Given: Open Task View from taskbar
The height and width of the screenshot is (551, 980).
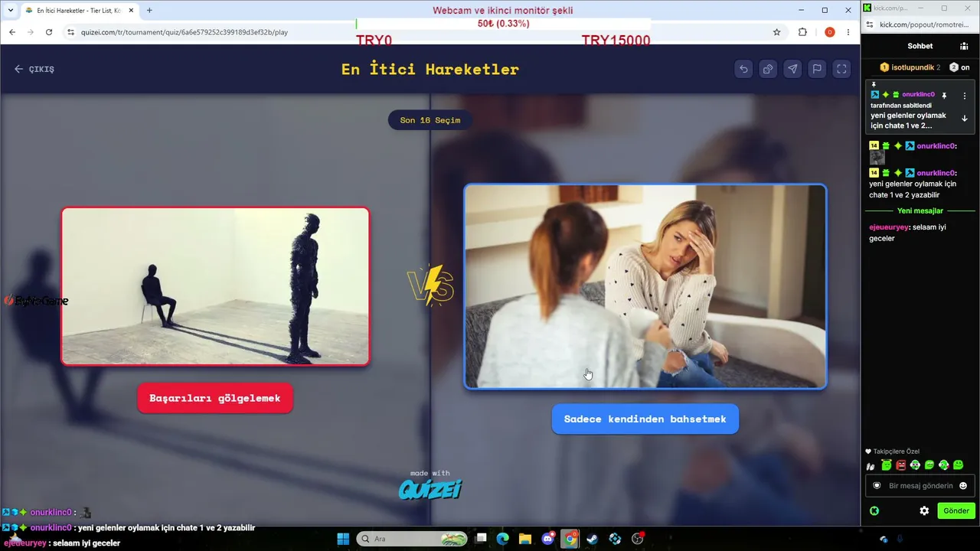Looking at the screenshot, I should tap(480, 539).
